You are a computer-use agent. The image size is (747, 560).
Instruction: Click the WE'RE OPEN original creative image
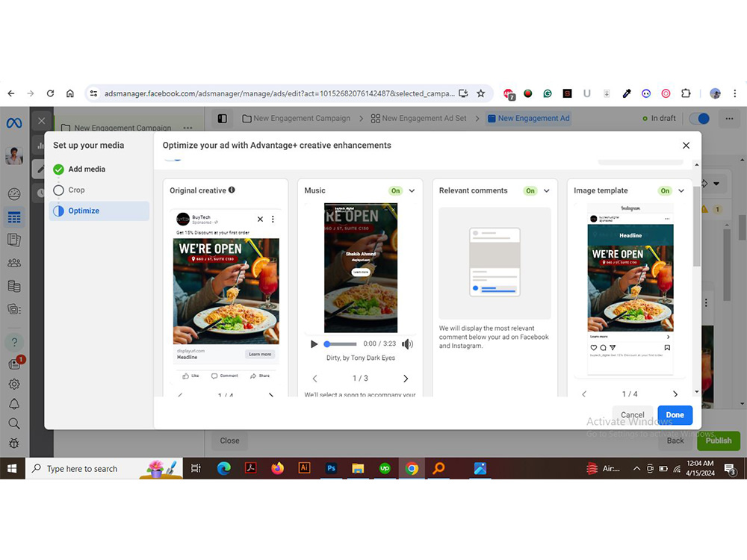point(226,291)
